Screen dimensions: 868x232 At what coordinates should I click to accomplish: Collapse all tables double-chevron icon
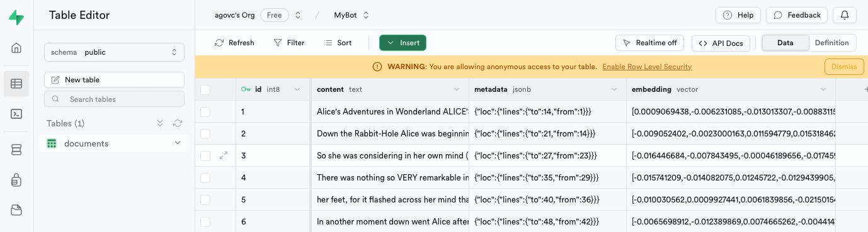tap(160, 123)
